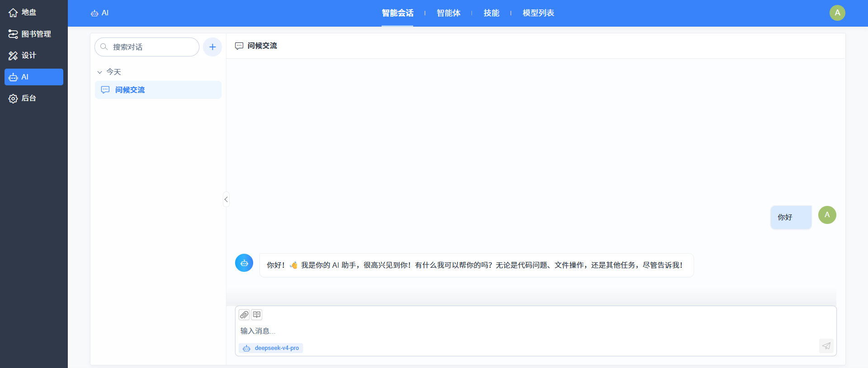868x368 pixels.
Task: Select the AI sidebar item
Action: tap(34, 77)
